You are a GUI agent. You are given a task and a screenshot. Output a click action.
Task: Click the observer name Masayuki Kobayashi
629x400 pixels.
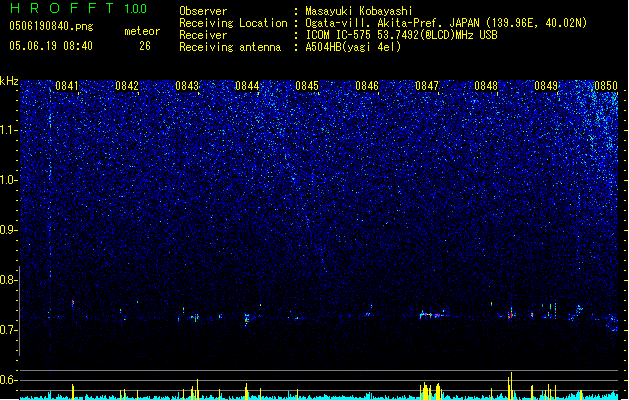(359, 11)
